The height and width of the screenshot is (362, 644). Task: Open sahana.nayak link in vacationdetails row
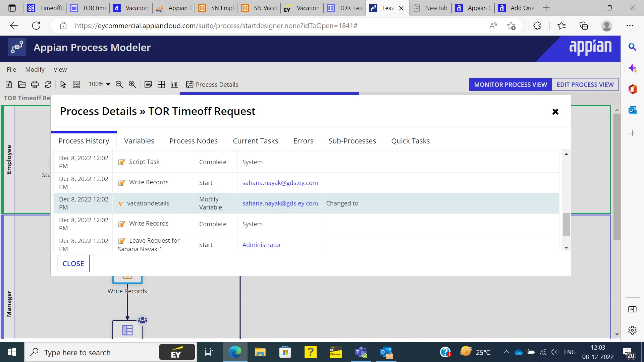click(x=280, y=203)
